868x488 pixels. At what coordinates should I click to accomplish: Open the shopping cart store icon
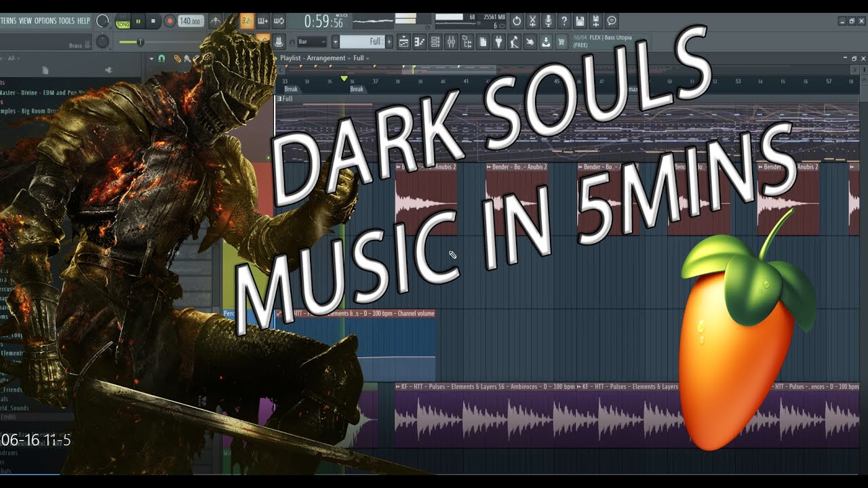click(x=561, y=42)
